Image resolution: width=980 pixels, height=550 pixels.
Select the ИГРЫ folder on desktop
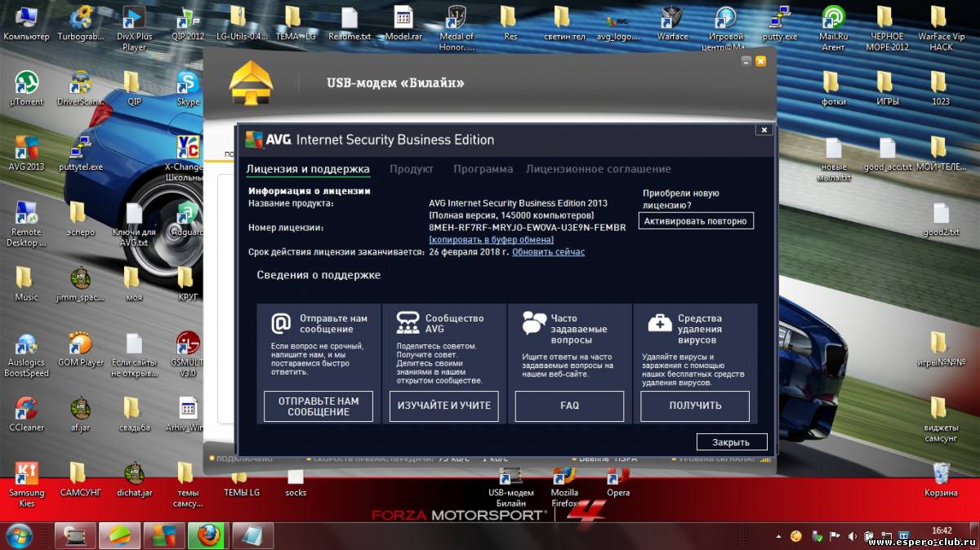point(887,89)
